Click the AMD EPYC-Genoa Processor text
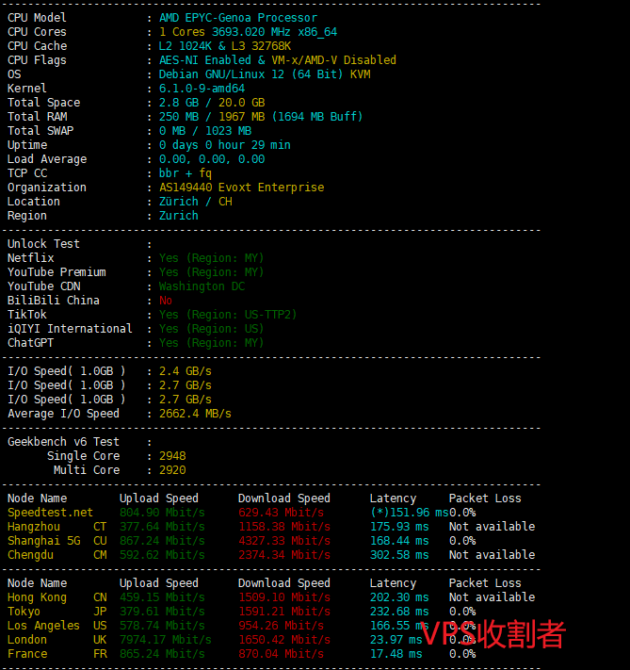The width and height of the screenshot is (630, 670). coord(238,18)
